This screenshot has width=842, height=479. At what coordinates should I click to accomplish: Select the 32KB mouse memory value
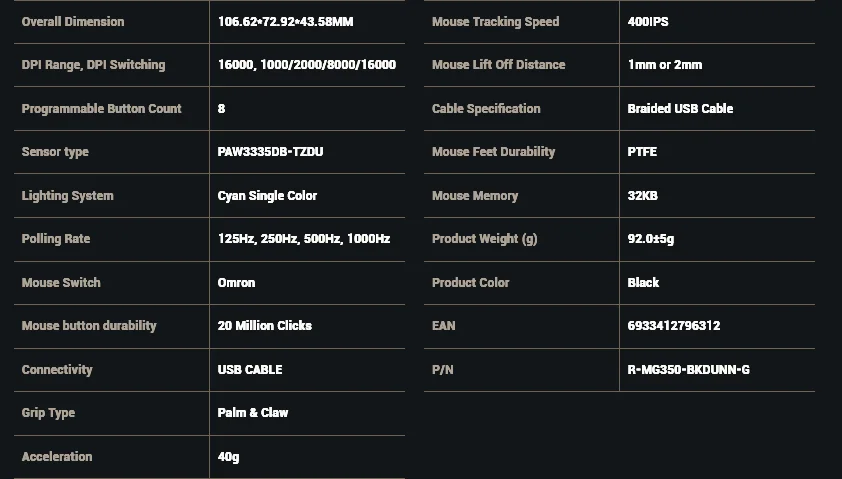642,196
